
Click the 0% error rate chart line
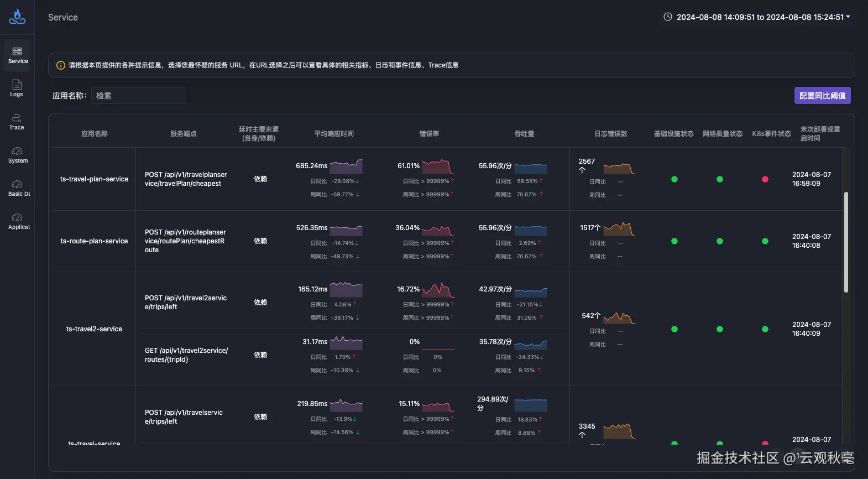pyautogui.click(x=438, y=350)
